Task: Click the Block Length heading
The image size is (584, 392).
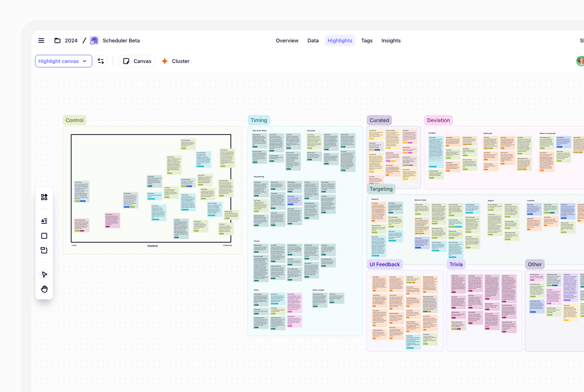Action: tap(318, 290)
